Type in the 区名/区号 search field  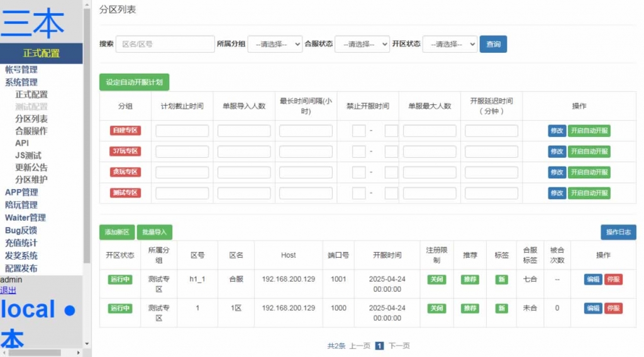coord(165,44)
